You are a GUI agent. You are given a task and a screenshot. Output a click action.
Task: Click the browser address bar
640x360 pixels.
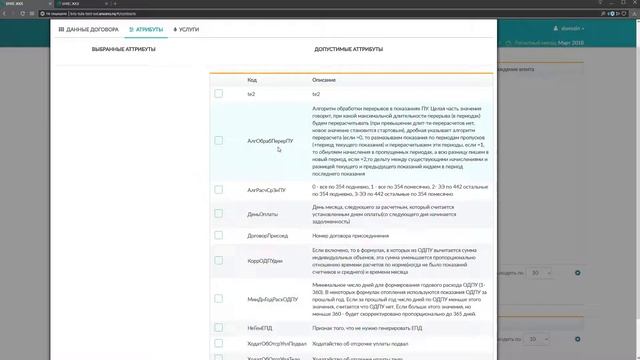point(318,13)
